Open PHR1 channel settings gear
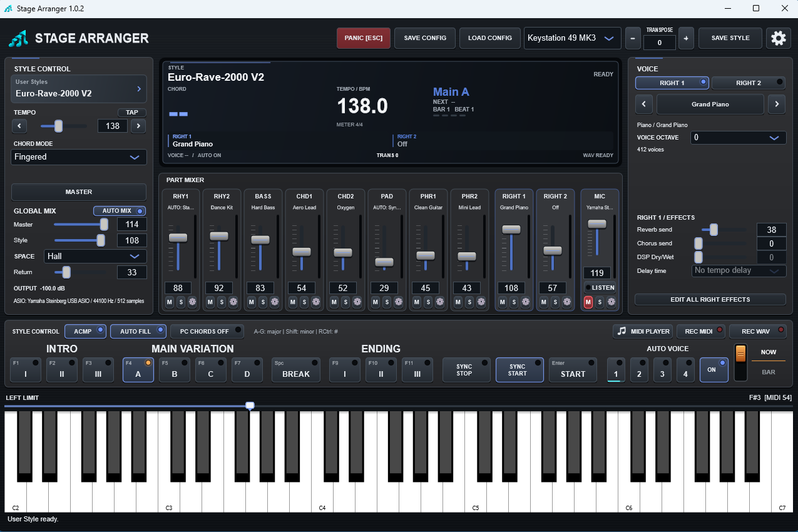 [440, 302]
